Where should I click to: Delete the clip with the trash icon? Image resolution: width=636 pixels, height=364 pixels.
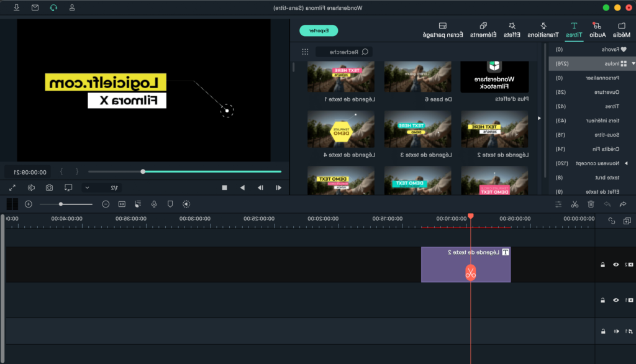click(x=591, y=204)
